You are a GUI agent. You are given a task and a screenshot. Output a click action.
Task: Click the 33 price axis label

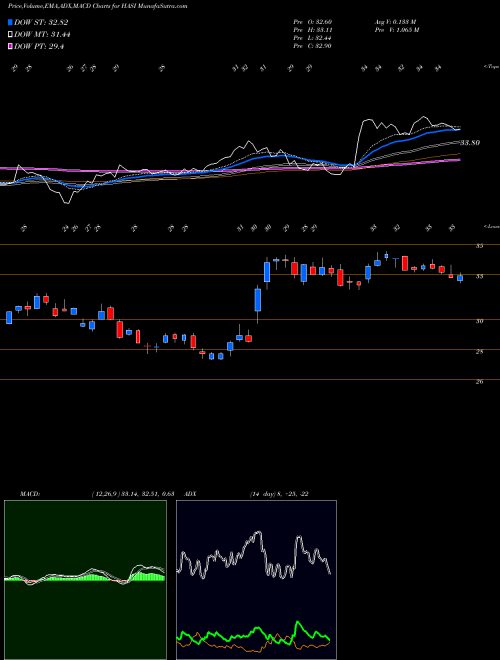[x=479, y=276]
